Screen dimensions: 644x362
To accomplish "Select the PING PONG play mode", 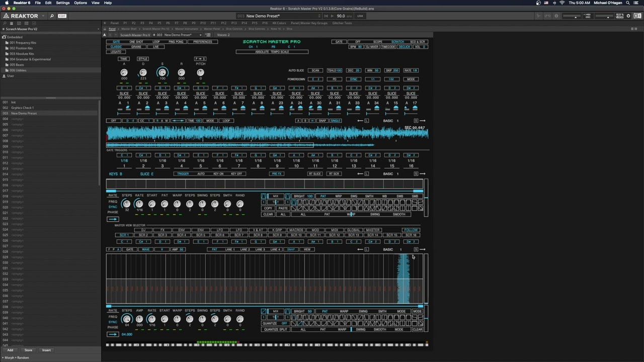I will point(176,42).
